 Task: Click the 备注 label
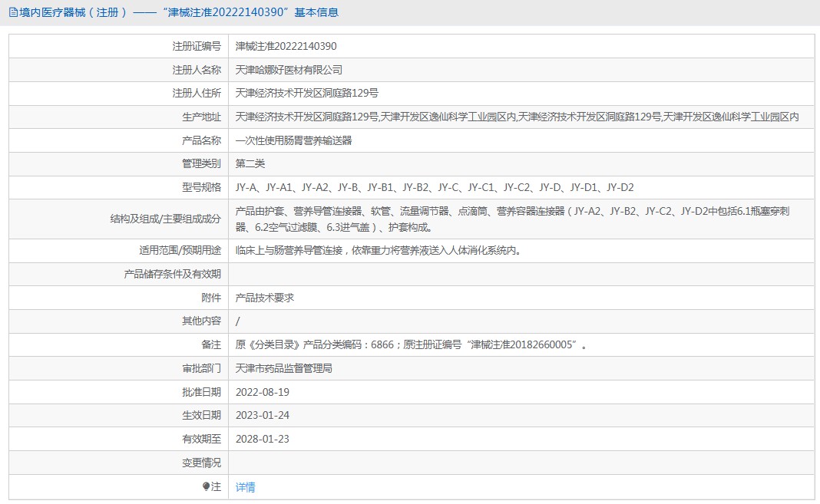[211, 344]
